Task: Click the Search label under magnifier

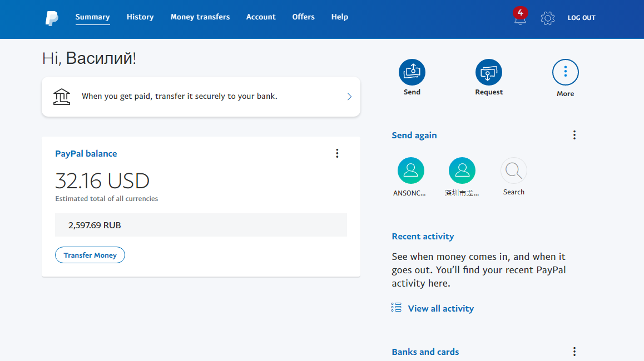Action: coord(514,192)
